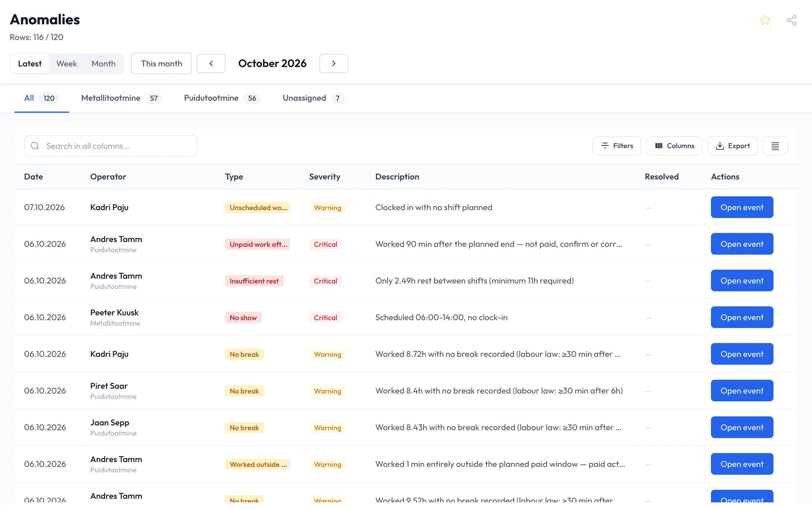Sort by Severity column header
Viewport: 812px width, 509px height.
pos(325,177)
